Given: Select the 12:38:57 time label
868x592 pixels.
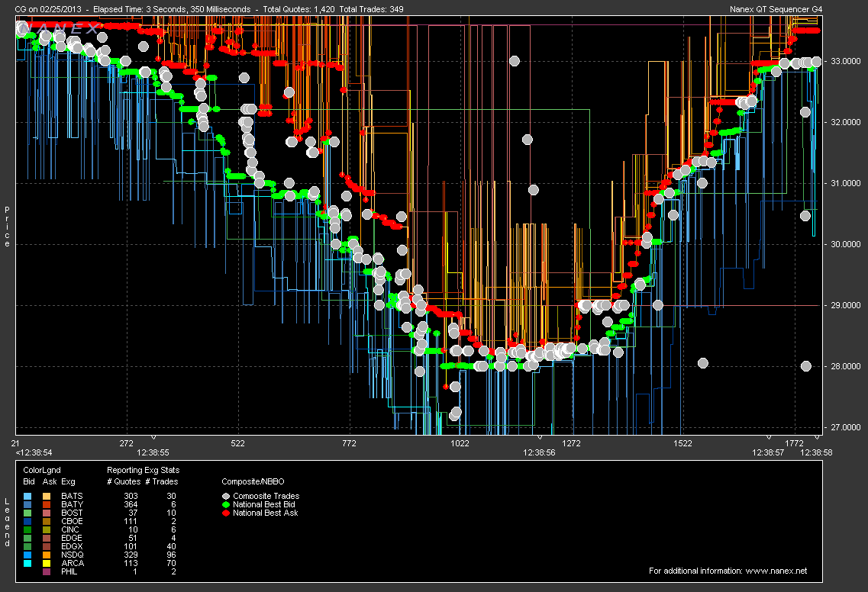Looking at the screenshot, I should point(768,452).
